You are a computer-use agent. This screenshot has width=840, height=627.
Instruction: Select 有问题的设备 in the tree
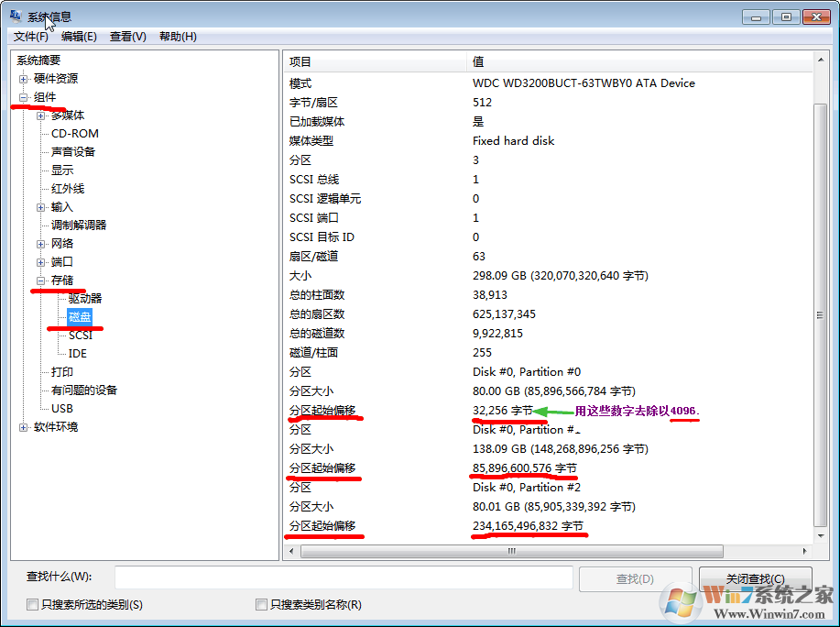tap(84, 390)
